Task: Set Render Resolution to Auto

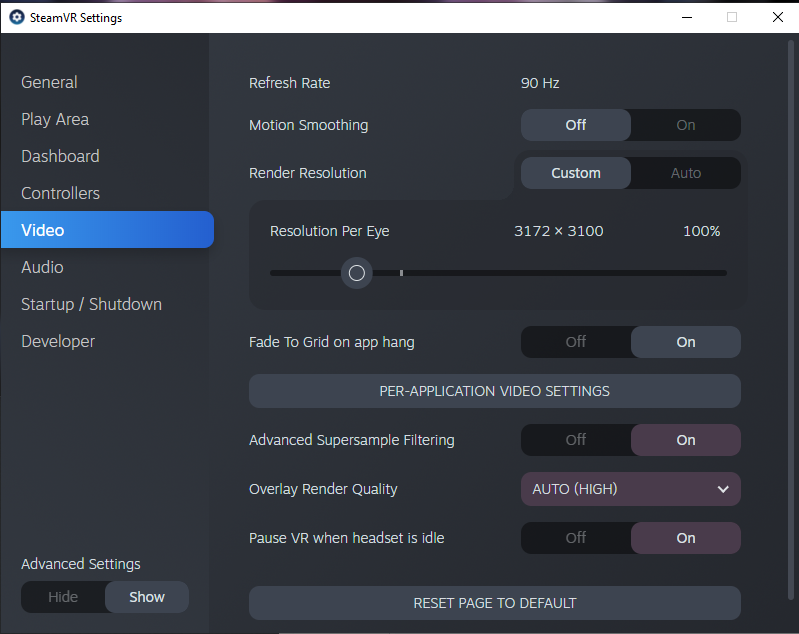Action: coord(686,173)
